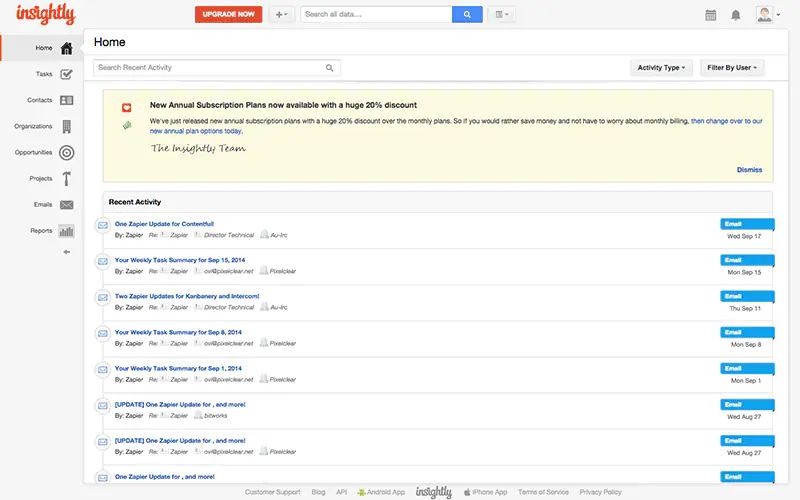This screenshot has width=800, height=500.
Task: Open Projects hammer icon in sidebar
Action: click(x=66, y=179)
